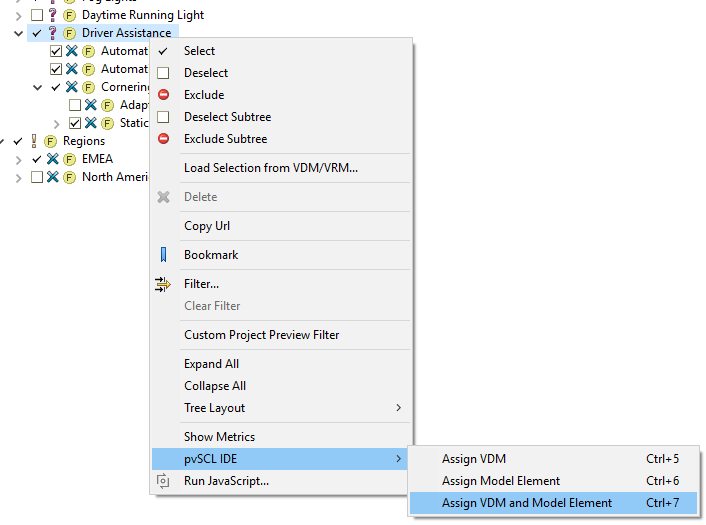This screenshot has width=706, height=525.
Task: Choose Assign VDM and Model Element
Action: 527,503
